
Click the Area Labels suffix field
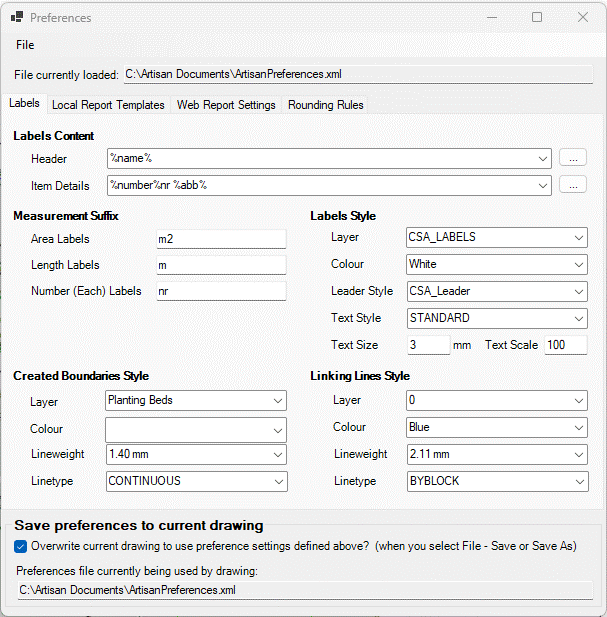click(x=220, y=239)
